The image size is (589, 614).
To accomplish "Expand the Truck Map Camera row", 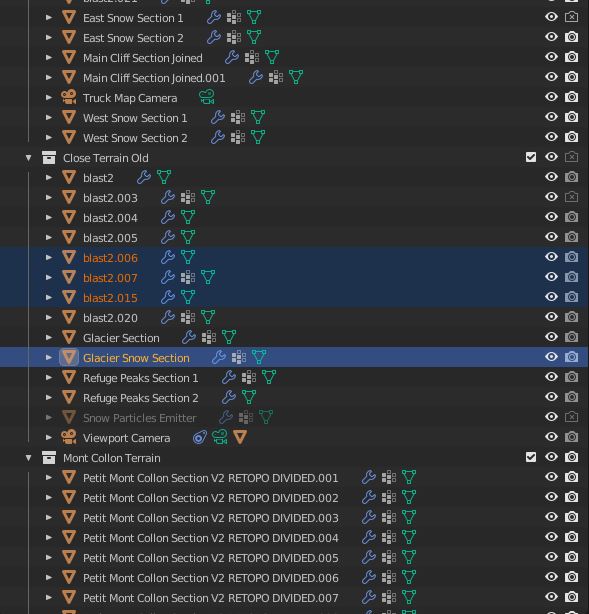I will coord(49,98).
